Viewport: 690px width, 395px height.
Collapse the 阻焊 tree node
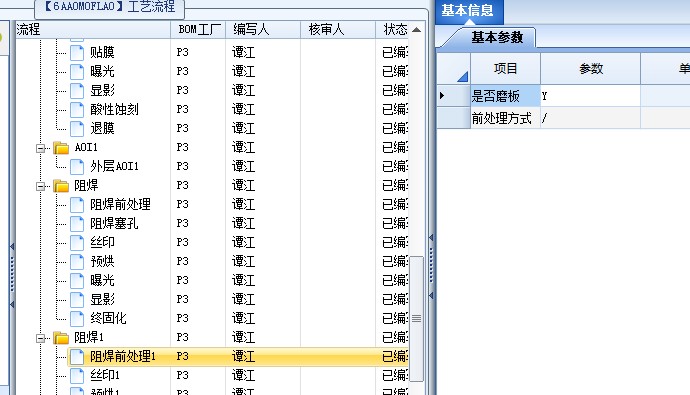(x=40, y=187)
